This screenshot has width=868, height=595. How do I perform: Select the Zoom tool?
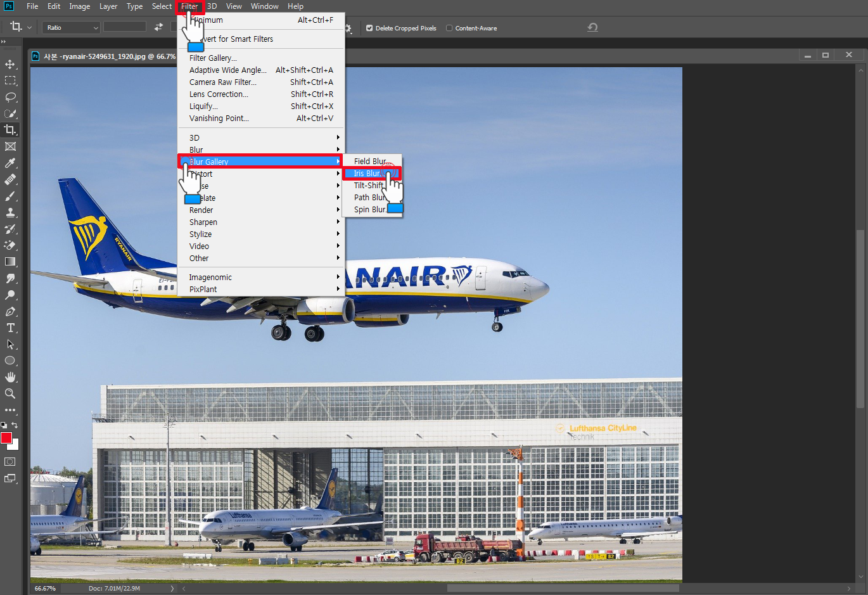coord(10,393)
